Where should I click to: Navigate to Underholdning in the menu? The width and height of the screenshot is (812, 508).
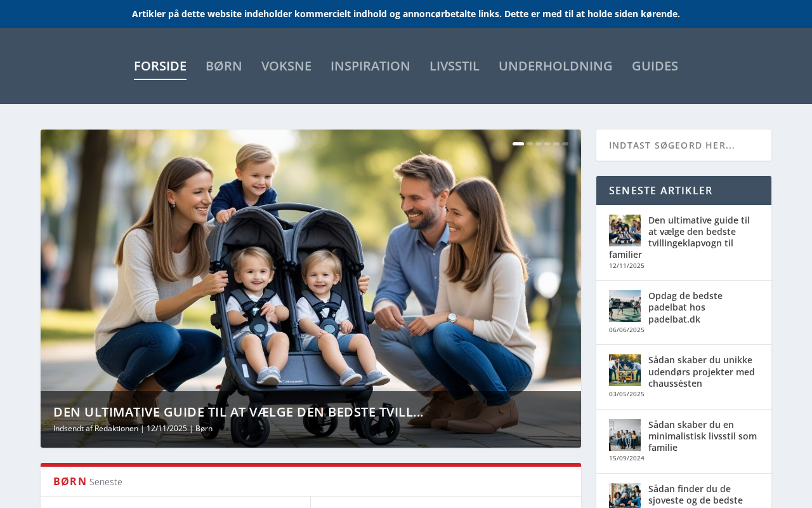(556, 66)
